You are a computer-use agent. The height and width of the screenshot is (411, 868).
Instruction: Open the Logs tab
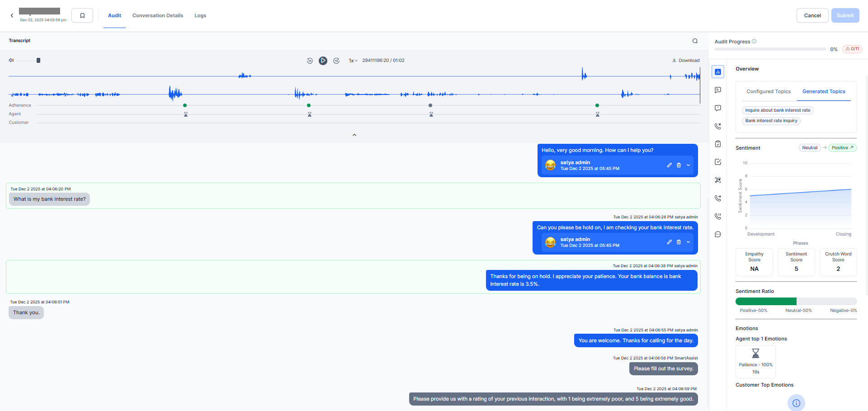pos(200,15)
